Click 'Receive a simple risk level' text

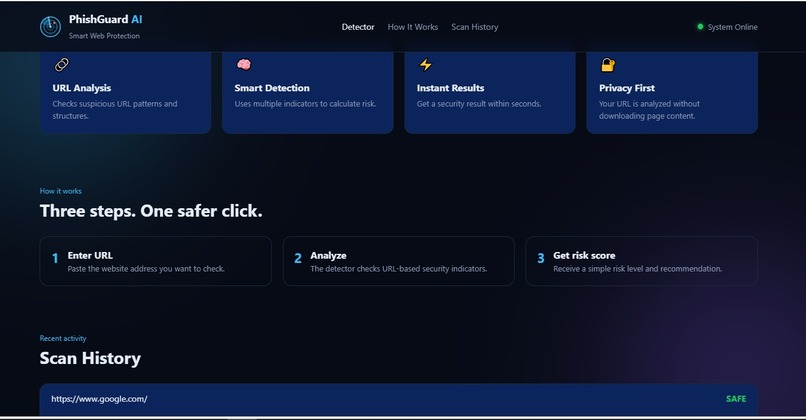637,269
